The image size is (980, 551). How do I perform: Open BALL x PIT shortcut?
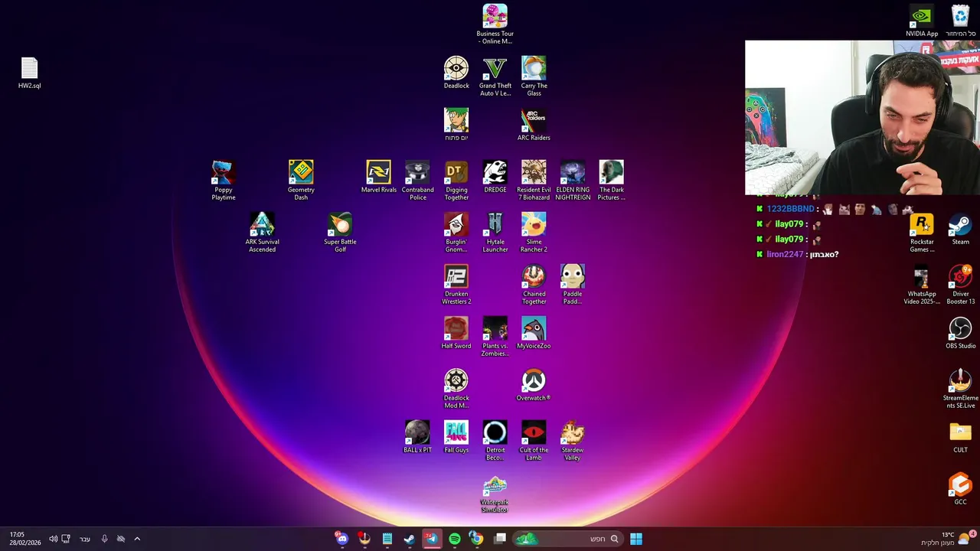point(417,437)
